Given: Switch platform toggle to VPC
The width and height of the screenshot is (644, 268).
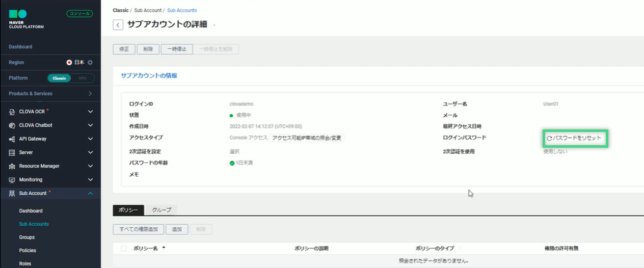Looking at the screenshot, I should pyautogui.click(x=82, y=78).
